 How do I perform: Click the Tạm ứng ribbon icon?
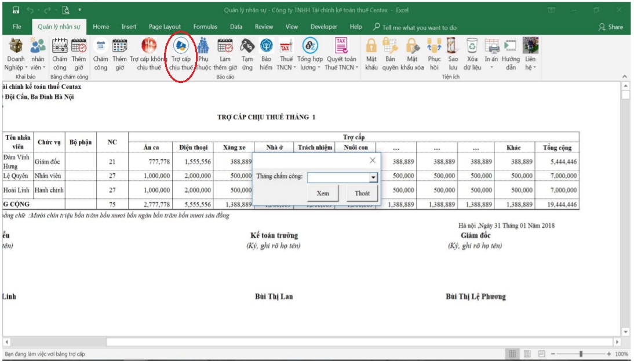pyautogui.click(x=247, y=46)
